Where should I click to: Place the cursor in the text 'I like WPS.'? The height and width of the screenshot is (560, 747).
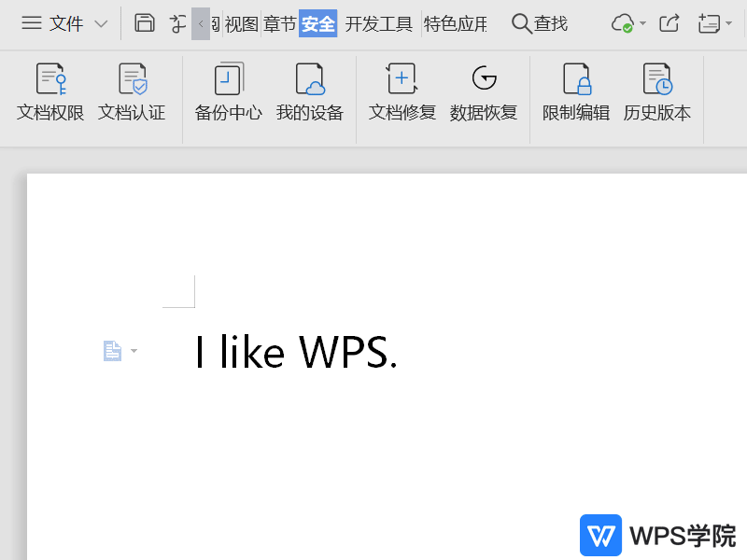tap(295, 352)
